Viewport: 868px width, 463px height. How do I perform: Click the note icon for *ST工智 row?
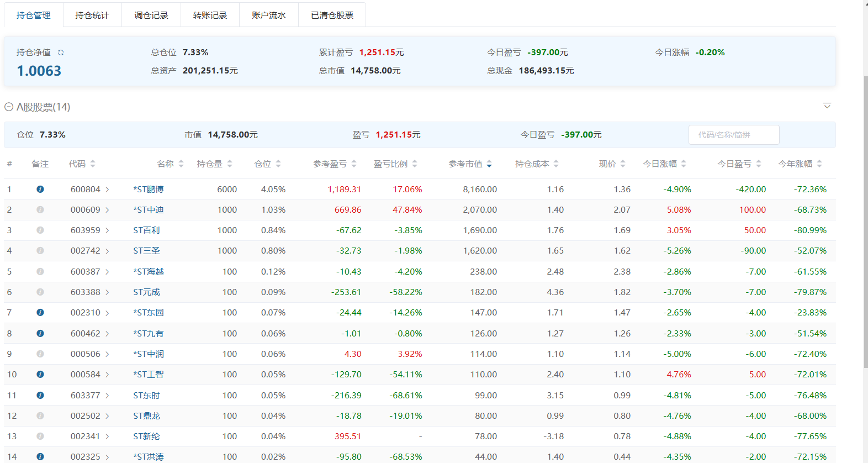point(40,375)
